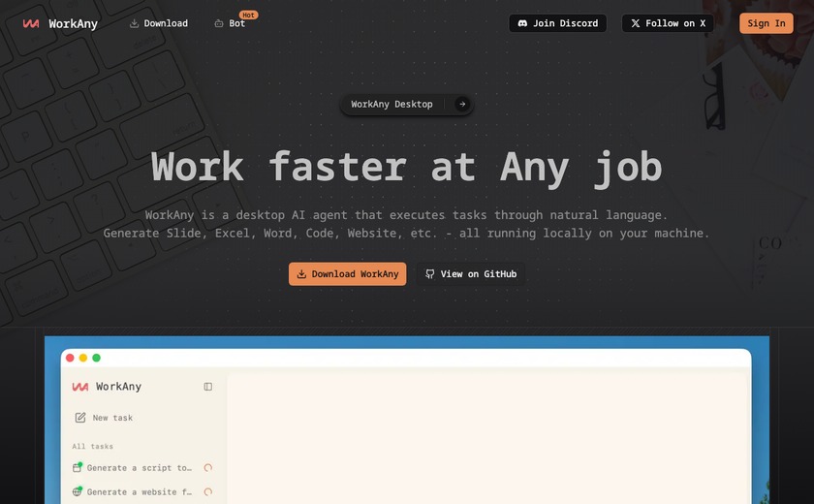Click the spinner beside 'Generate a script to…'

(x=208, y=468)
